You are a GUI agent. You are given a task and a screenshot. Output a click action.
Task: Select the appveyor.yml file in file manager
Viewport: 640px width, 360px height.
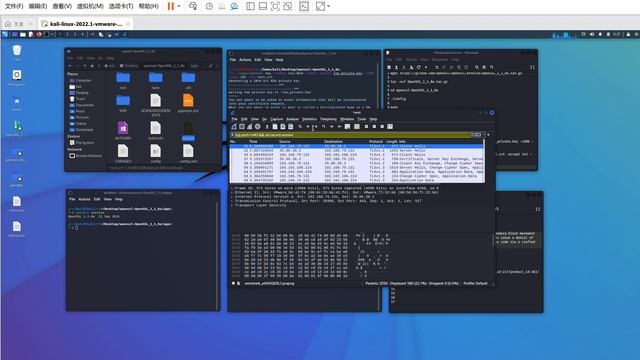[x=188, y=103]
